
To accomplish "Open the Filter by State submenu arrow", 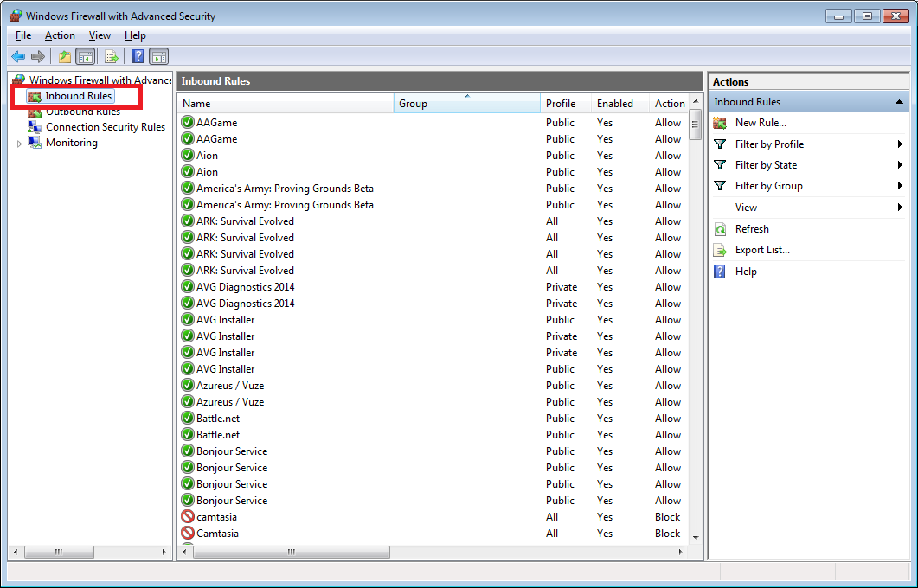I will tap(900, 165).
